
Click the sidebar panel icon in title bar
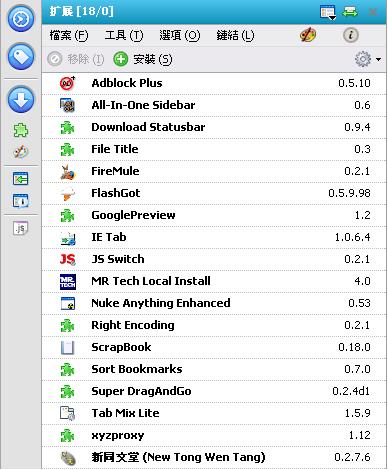point(328,12)
